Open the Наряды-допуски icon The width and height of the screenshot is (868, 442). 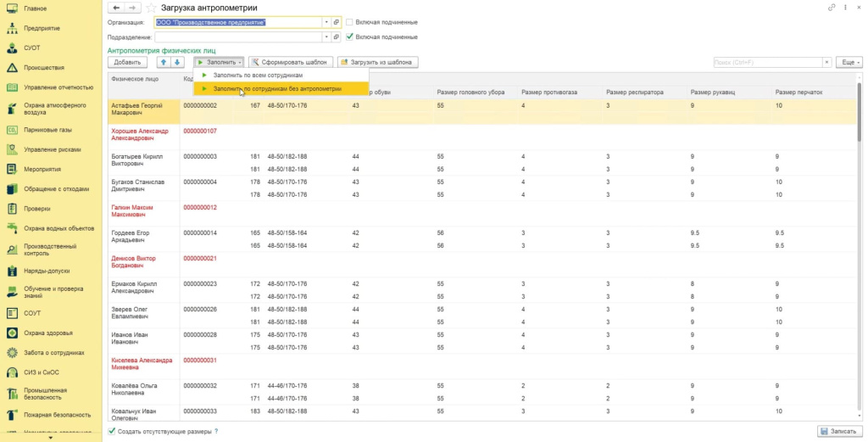click(x=12, y=271)
